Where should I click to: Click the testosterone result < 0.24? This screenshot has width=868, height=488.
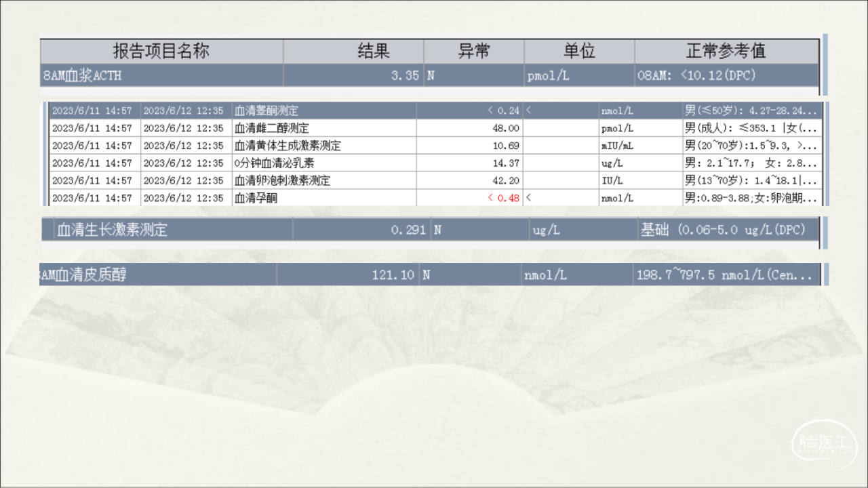pyautogui.click(x=504, y=110)
